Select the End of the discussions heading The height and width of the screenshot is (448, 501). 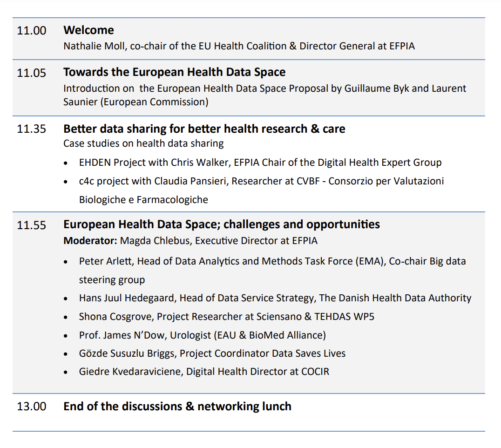(x=177, y=406)
